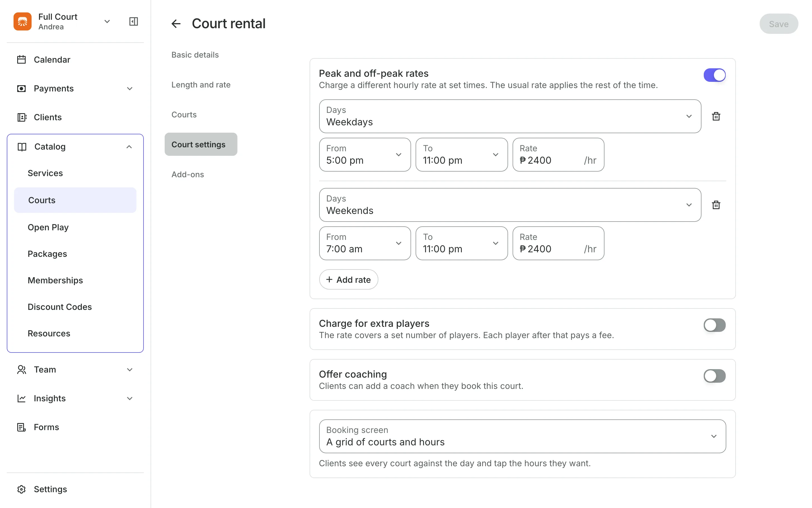Open the From 5:00 pm dropdown
The image size is (812, 508).
[365, 155]
